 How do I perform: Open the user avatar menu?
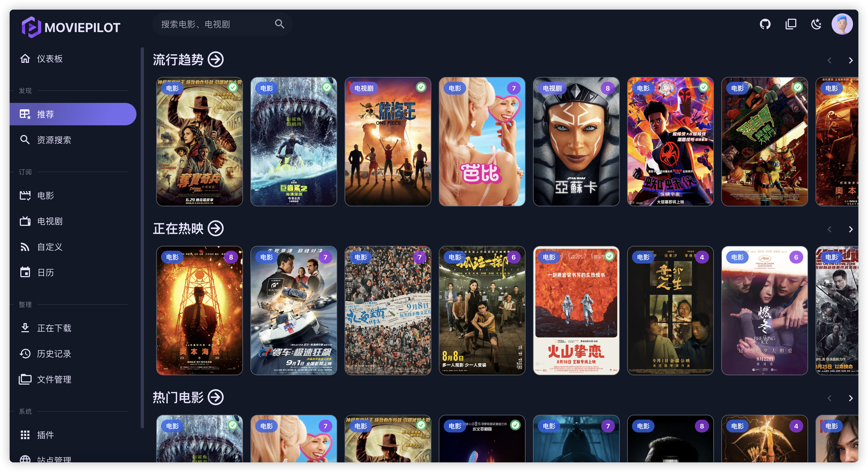click(x=842, y=24)
